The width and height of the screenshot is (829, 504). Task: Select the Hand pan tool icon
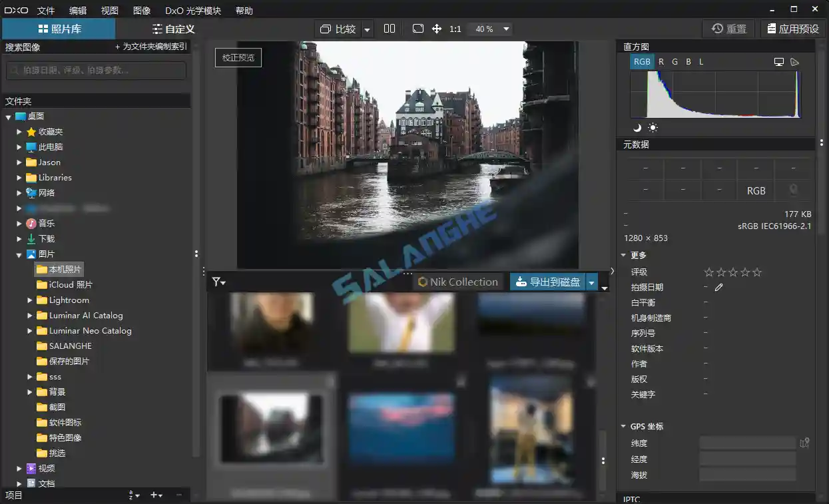(436, 29)
